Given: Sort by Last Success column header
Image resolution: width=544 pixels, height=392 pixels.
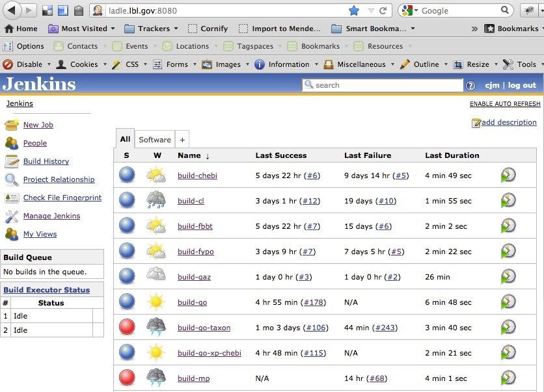Looking at the screenshot, I should point(281,155).
